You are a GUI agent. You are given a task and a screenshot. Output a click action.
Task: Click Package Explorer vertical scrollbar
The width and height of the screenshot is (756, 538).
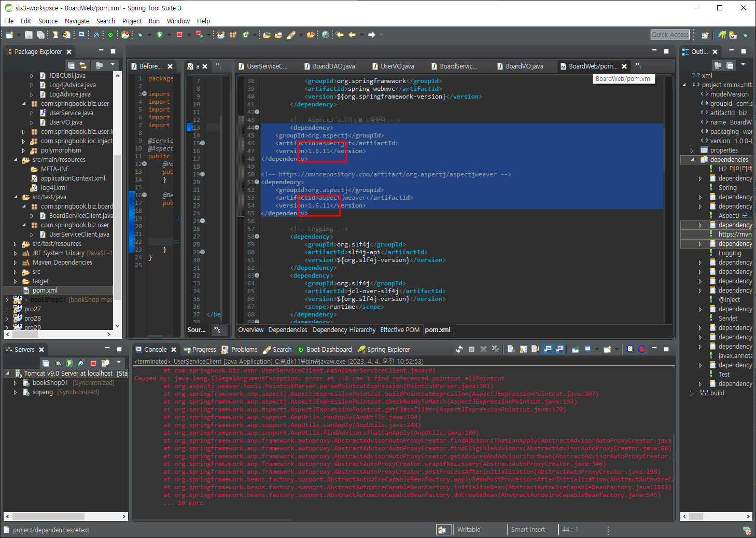tap(118, 201)
